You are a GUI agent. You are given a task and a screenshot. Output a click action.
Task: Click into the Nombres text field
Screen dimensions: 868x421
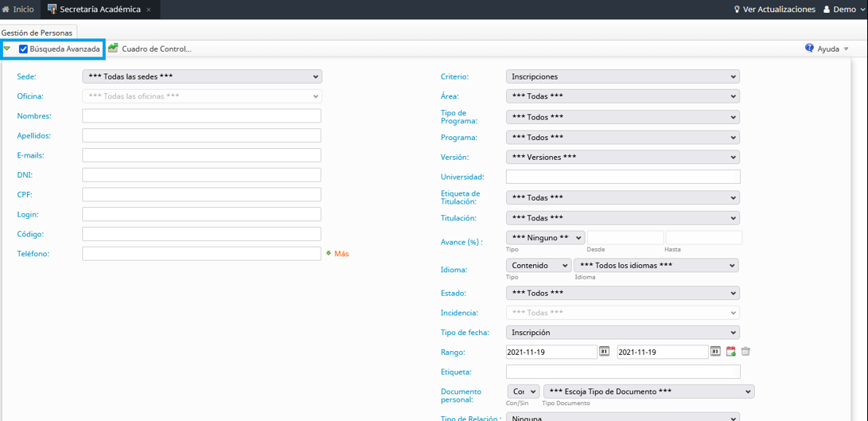(201, 116)
